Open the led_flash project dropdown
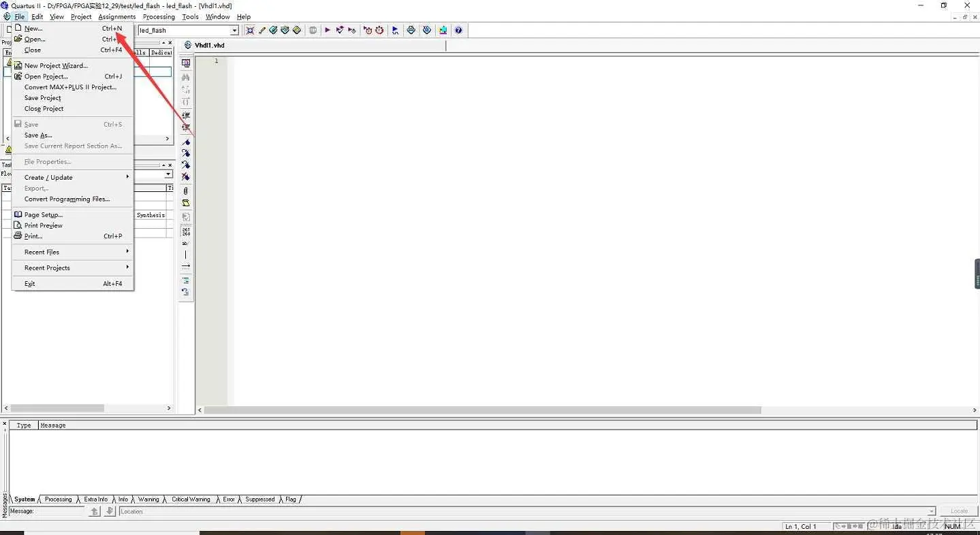This screenshot has width=980, height=535. pyautogui.click(x=234, y=30)
